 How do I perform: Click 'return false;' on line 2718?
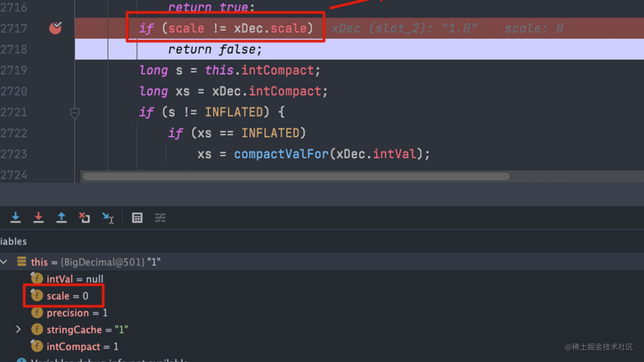click(215, 49)
